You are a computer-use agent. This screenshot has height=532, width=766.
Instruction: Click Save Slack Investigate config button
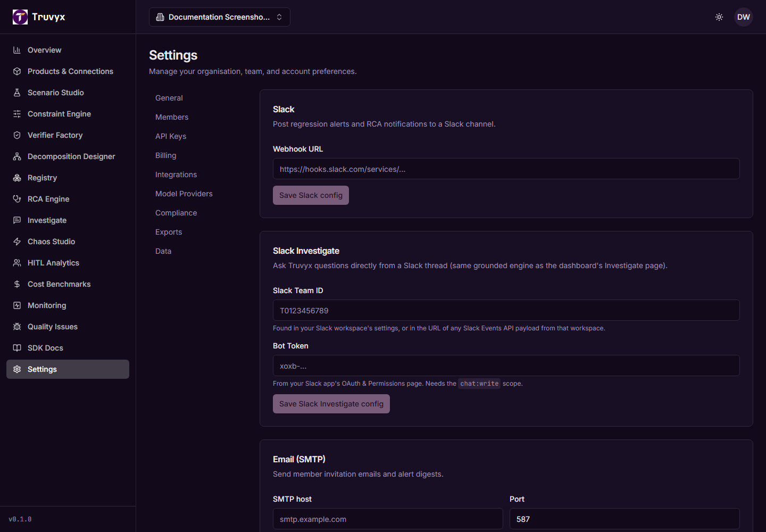pyautogui.click(x=331, y=404)
